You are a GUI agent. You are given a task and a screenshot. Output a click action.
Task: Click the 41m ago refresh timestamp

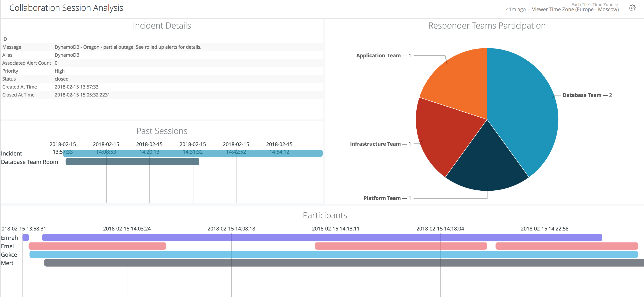tap(515, 10)
